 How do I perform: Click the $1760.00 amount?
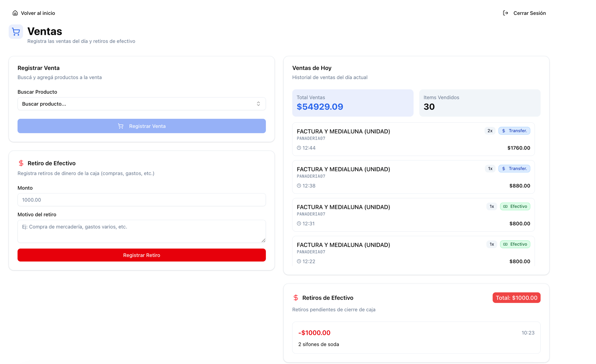tap(519, 148)
